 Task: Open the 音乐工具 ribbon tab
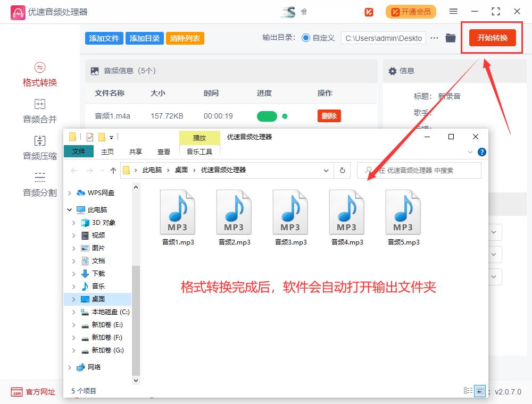(x=199, y=152)
